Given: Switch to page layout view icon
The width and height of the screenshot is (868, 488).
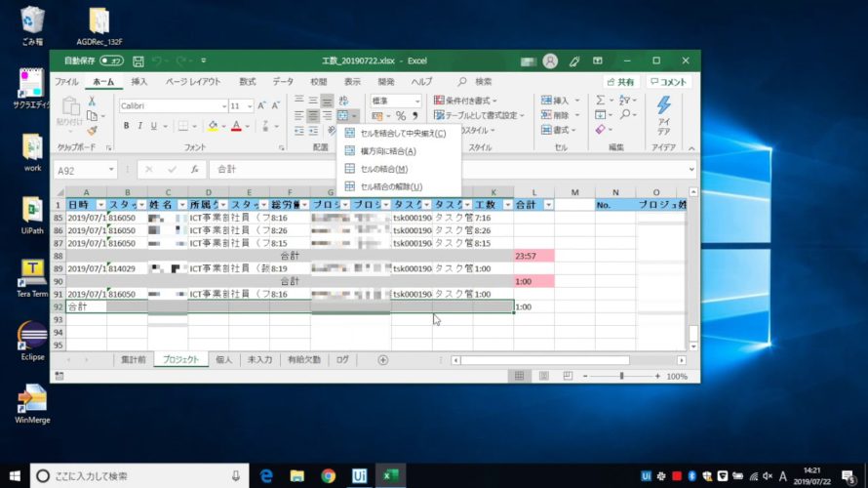Looking at the screenshot, I should (x=543, y=376).
